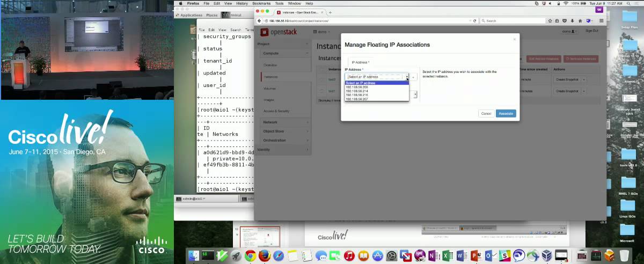The height and width of the screenshot is (264, 644).
Task: Choose 192.168.56.207 from the IP list
Action: (377, 99)
